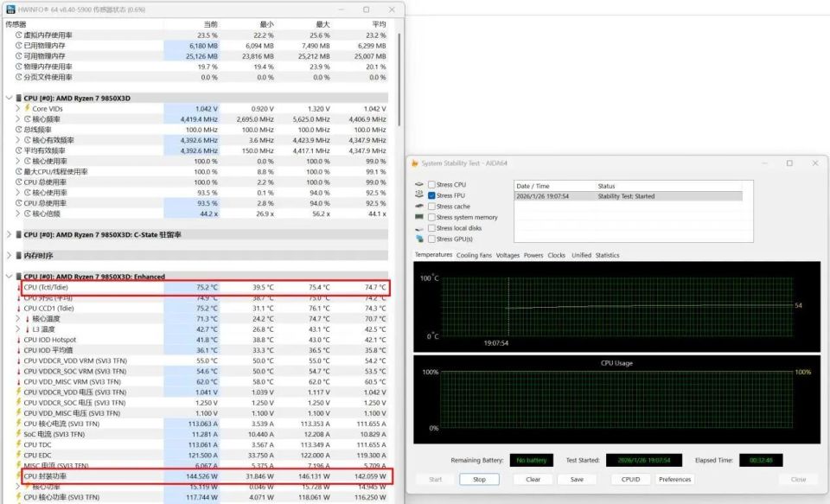Switch to the Unified tab
The image size is (830, 504).
click(581, 255)
